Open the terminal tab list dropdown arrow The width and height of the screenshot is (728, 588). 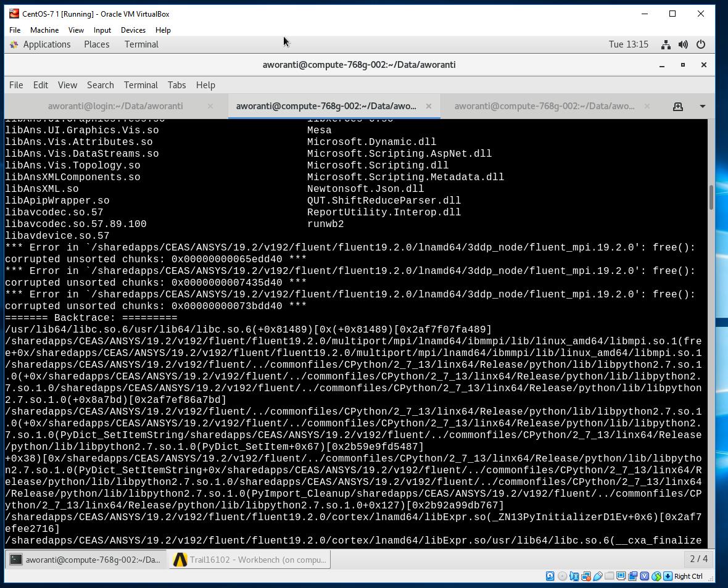pyautogui.click(x=703, y=106)
